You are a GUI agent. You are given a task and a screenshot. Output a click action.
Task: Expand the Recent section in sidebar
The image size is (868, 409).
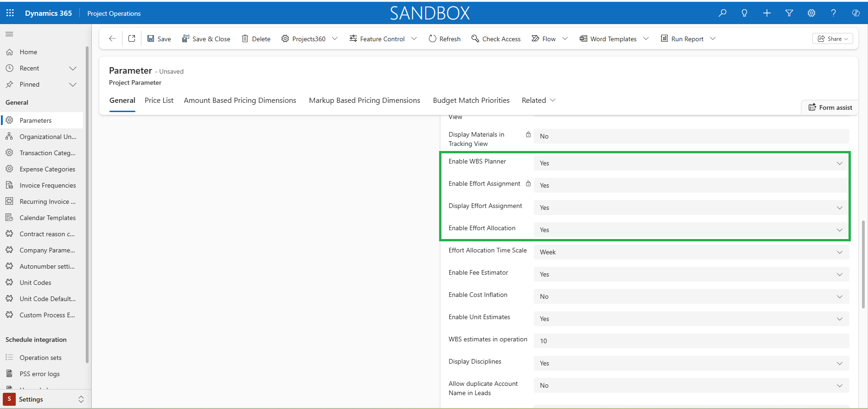pos(72,68)
